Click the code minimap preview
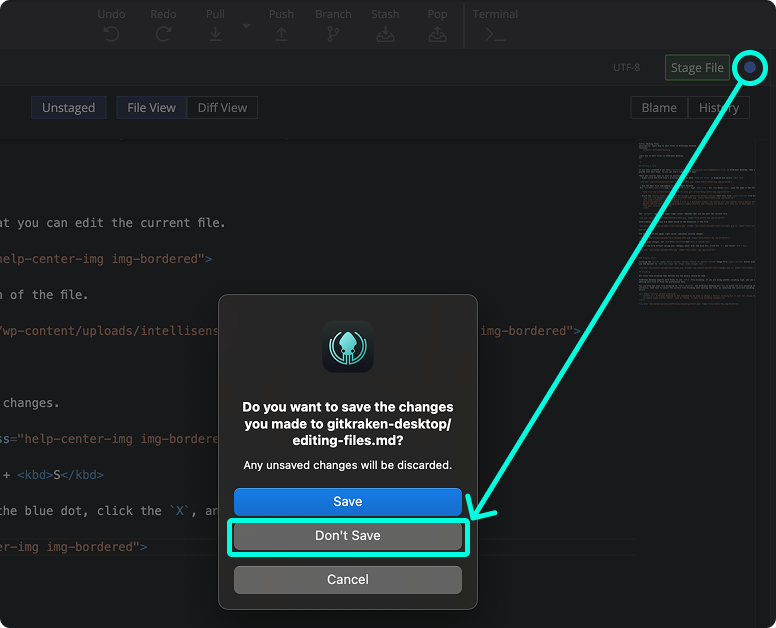The height and width of the screenshot is (628, 776). tap(698, 230)
